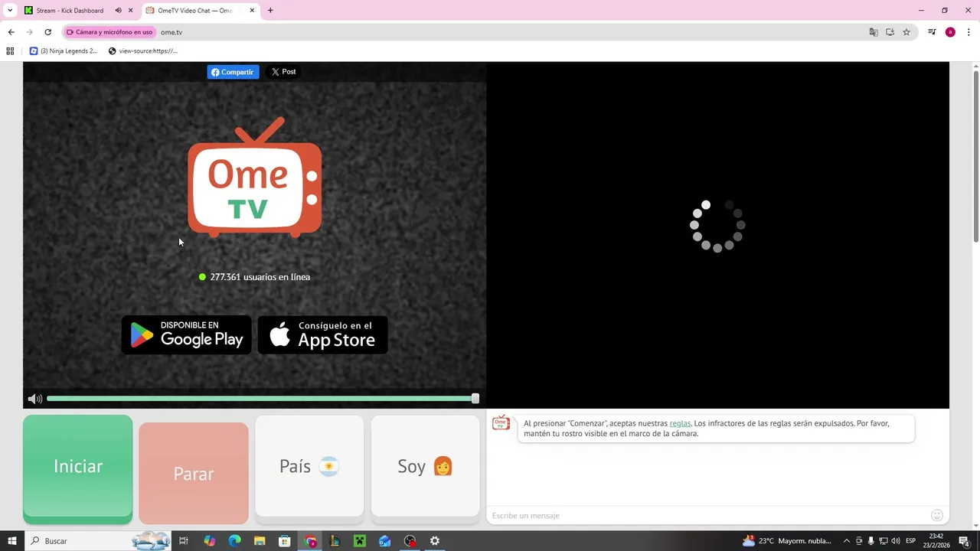Open the view-source bookmark

[143, 51]
